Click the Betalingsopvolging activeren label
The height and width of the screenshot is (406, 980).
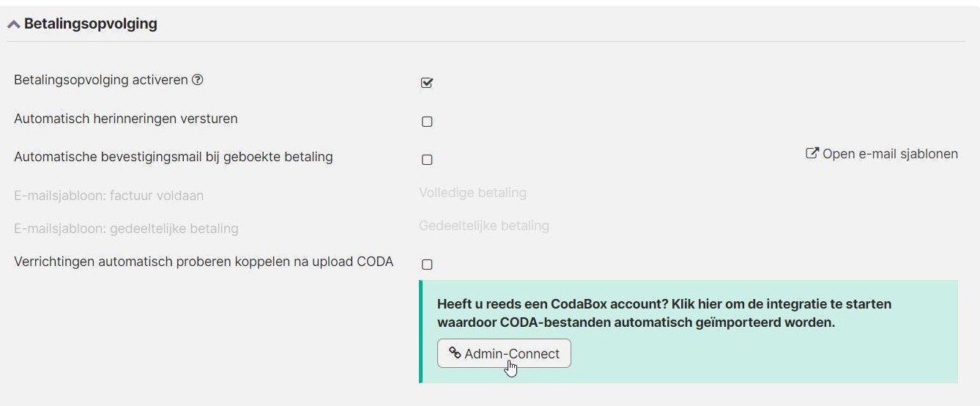coord(100,80)
